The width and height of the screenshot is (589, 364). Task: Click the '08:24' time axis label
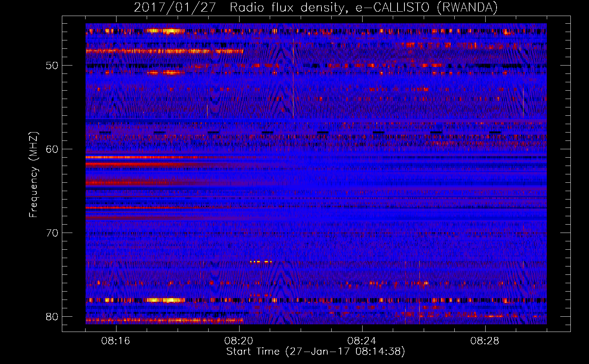362,341
